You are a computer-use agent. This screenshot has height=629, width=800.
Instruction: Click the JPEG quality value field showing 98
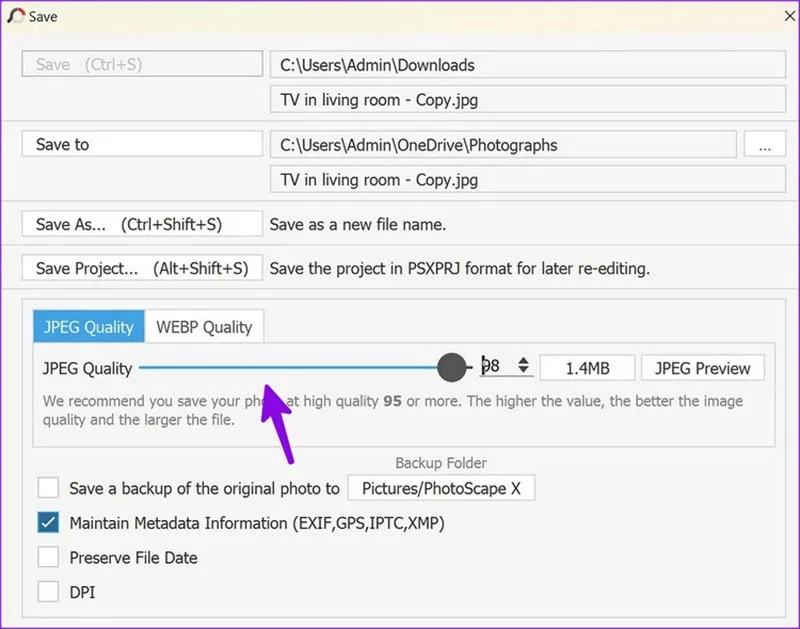point(497,366)
